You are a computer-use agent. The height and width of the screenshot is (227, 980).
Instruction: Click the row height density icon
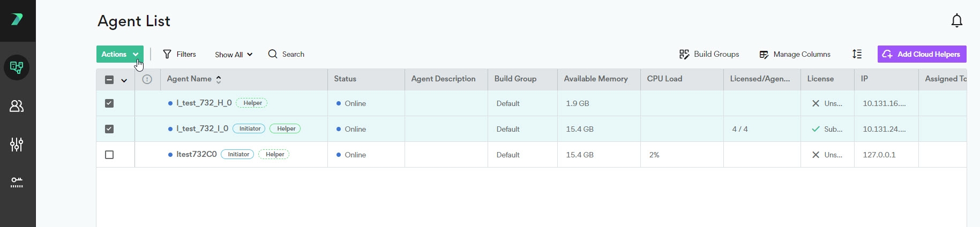[857, 54]
